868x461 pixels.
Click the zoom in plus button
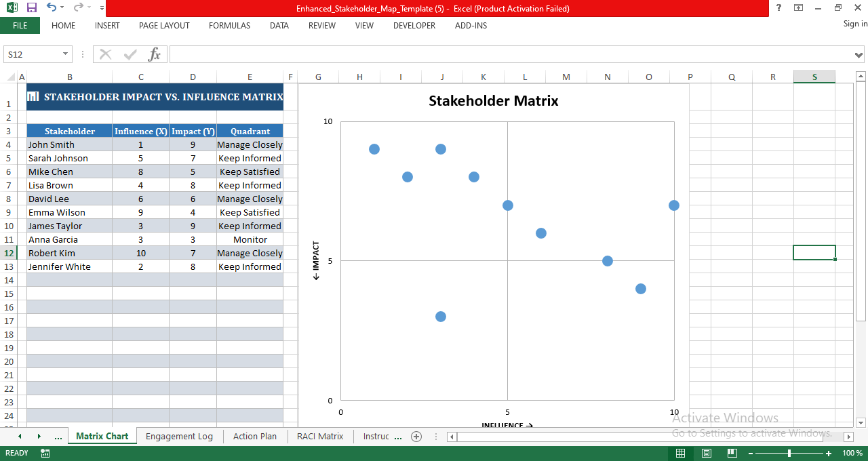[x=829, y=453]
